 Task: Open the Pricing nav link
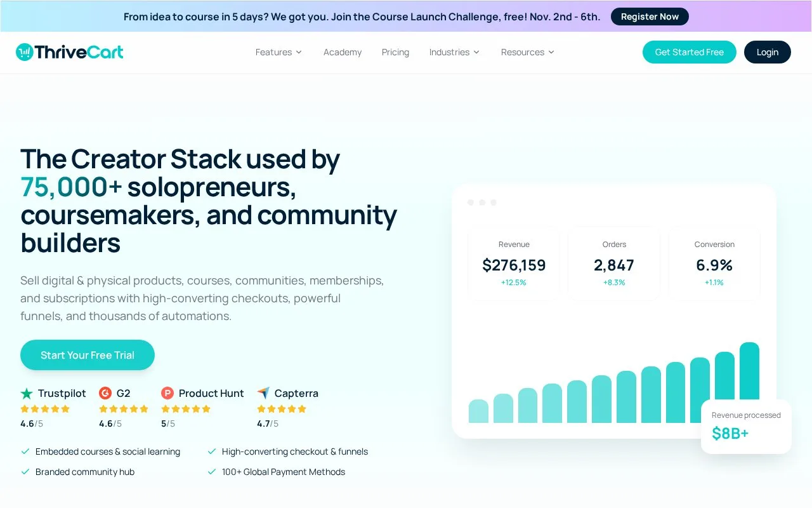395,52
